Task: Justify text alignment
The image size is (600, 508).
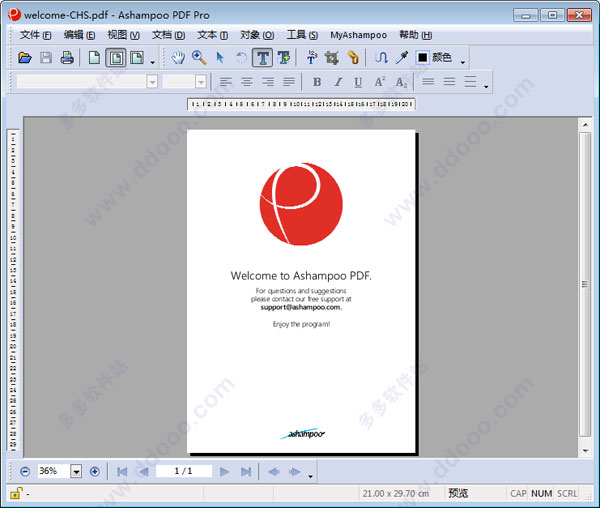Action: pos(289,81)
